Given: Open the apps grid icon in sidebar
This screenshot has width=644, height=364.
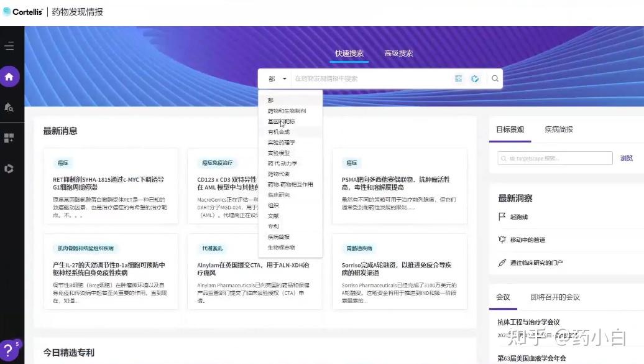Looking at the screenshot, I should [x=9, y=138].
